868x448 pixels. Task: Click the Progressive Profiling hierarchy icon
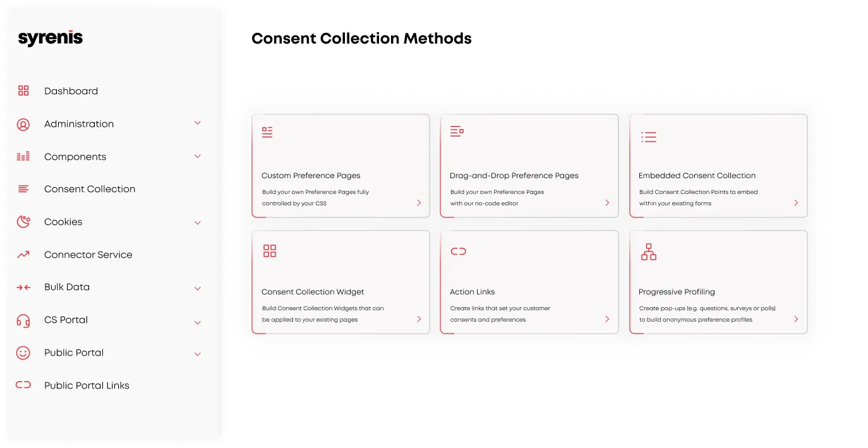pos(649,252)
